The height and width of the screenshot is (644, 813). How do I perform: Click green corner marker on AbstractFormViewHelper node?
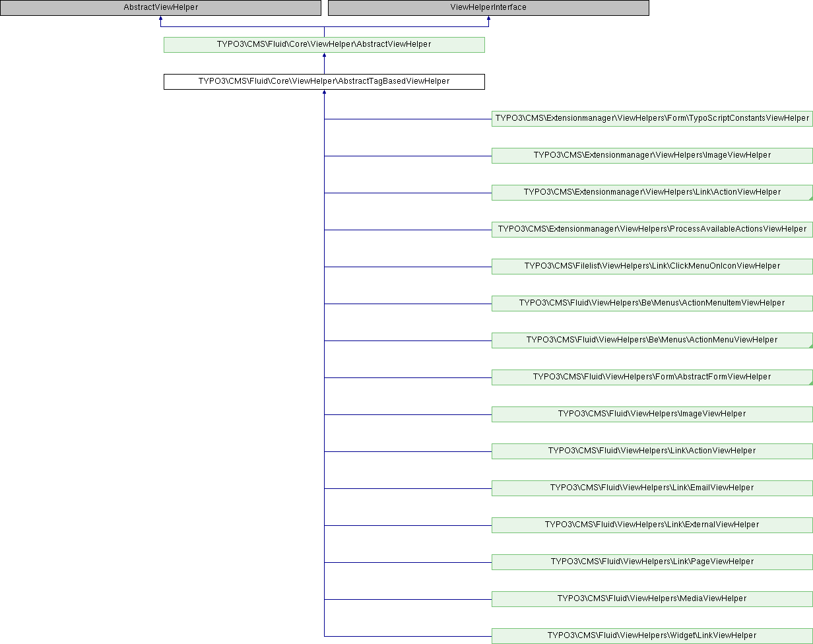tap(810, 383)
